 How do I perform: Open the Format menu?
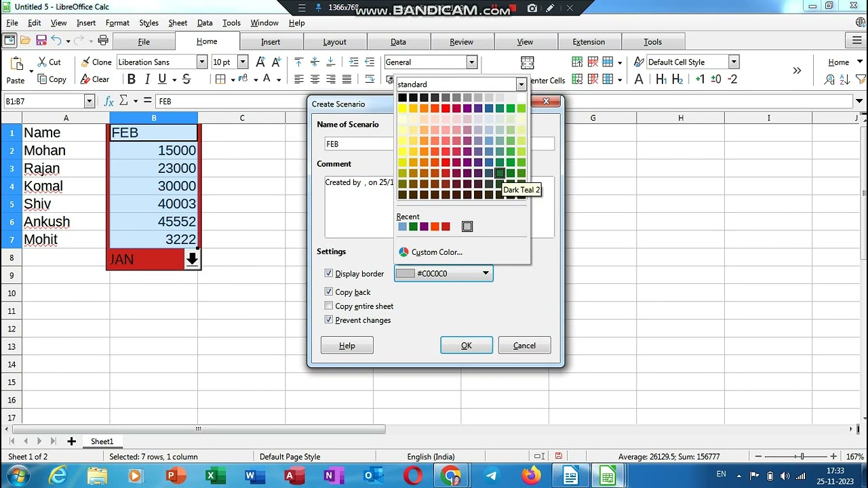point(117,22)
